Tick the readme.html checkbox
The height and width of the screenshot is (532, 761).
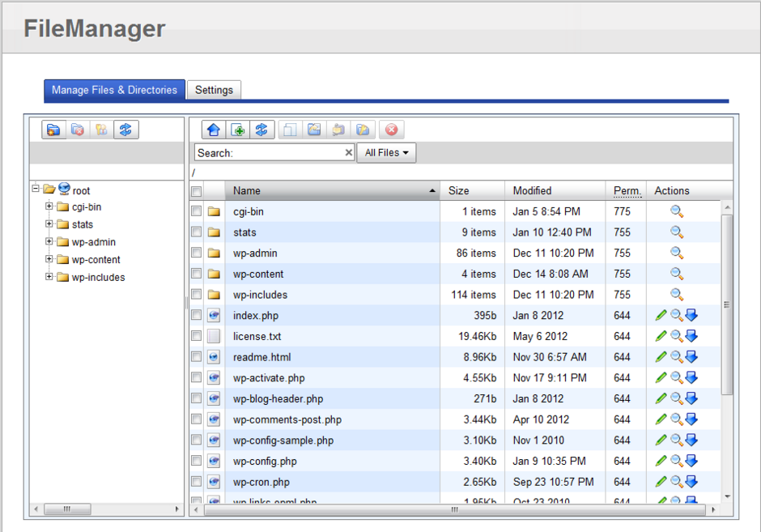(196, 357)
